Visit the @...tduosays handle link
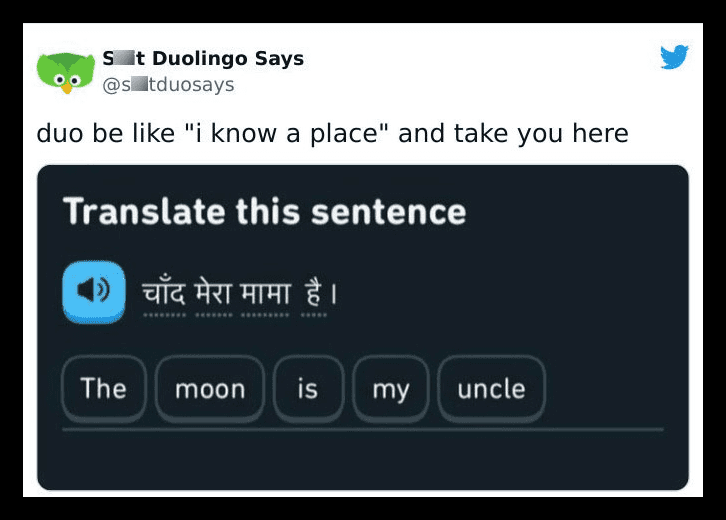Image resolution: width=726 pixels, height=520 pixels. (168, 85)
